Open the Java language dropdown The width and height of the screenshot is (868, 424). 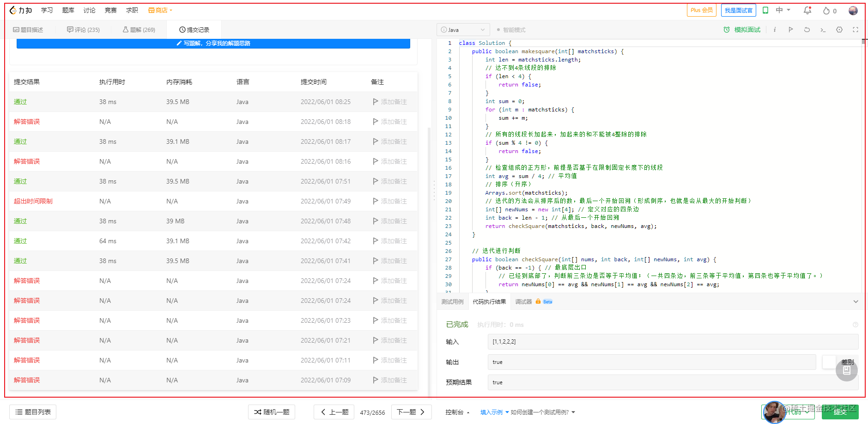463,30
